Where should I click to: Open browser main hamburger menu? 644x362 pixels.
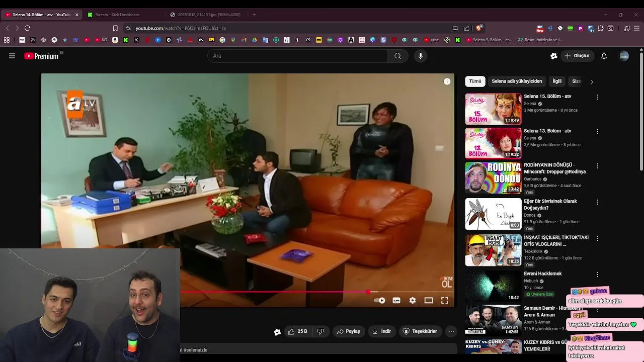click(636, 28)
